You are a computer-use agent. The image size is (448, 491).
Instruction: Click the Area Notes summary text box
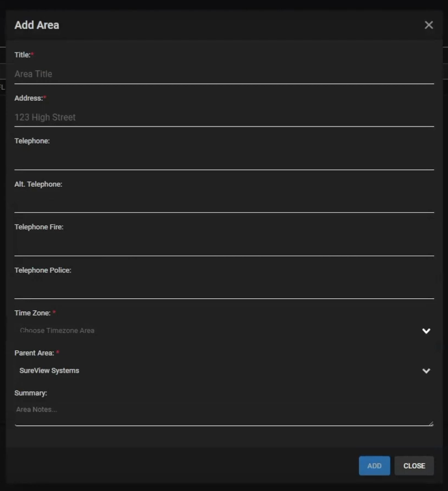click(224, 414)
